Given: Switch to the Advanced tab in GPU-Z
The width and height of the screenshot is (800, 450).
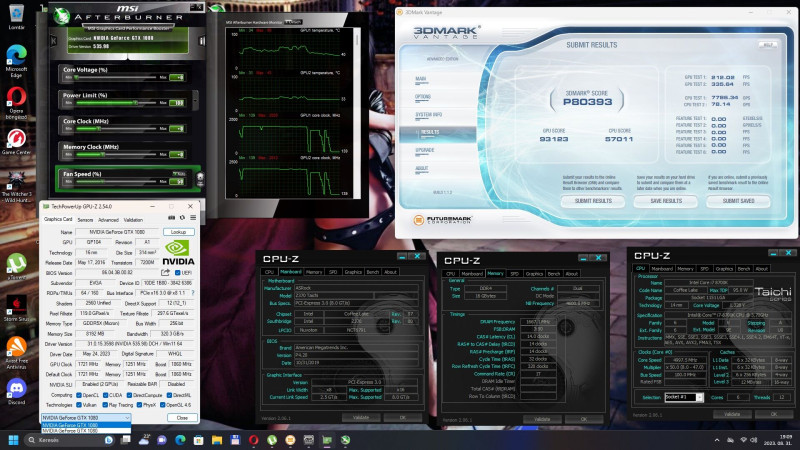Looking at the screenshot, I should 108,220.
